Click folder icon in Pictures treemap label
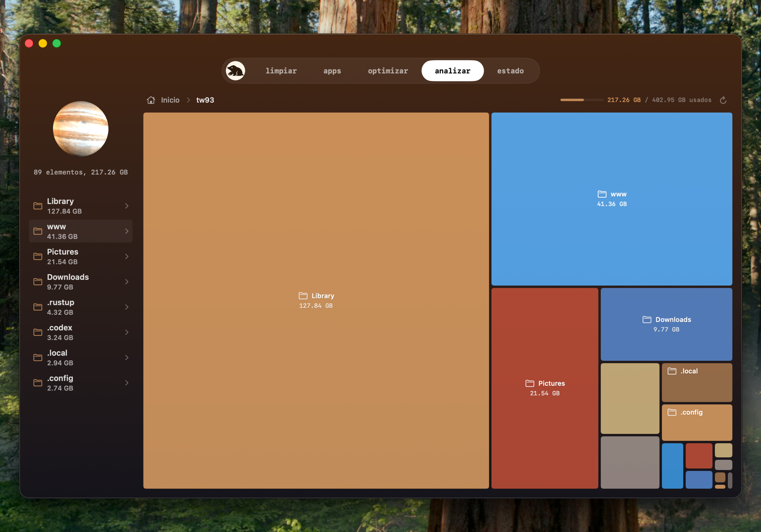This screenshot has width=761, height=532. pos(530,383)
